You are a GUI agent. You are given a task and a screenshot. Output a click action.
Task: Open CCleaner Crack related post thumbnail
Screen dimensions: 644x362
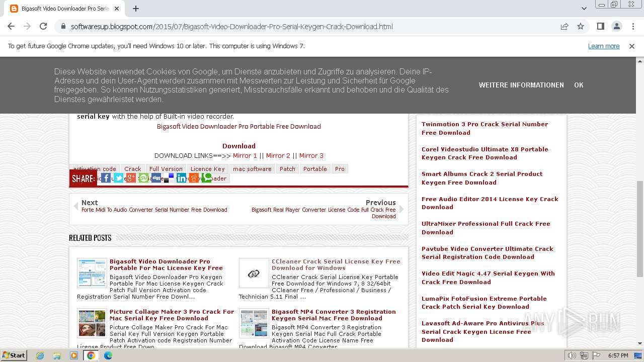click(254, 273)
